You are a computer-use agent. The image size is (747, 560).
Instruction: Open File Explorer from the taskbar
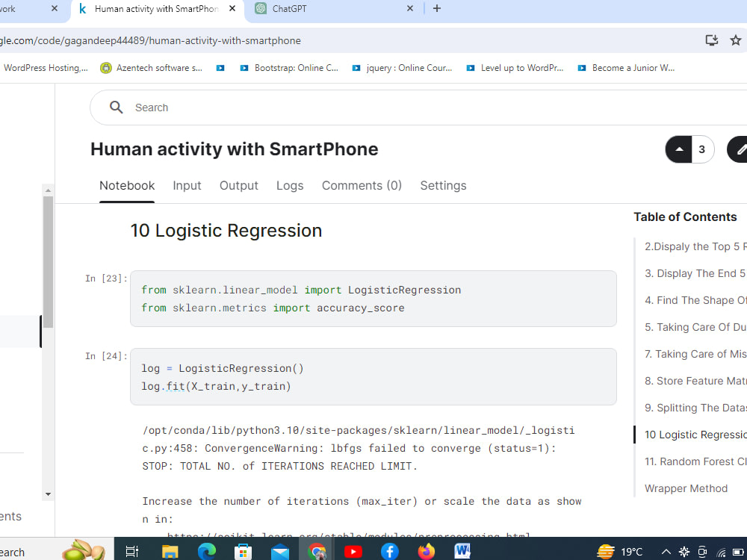[170, 551]
